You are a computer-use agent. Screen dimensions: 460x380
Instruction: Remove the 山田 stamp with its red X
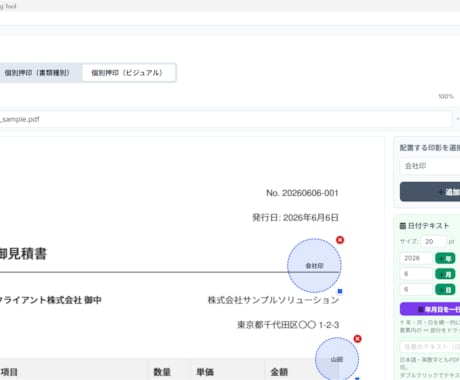(x=357, y=339)
